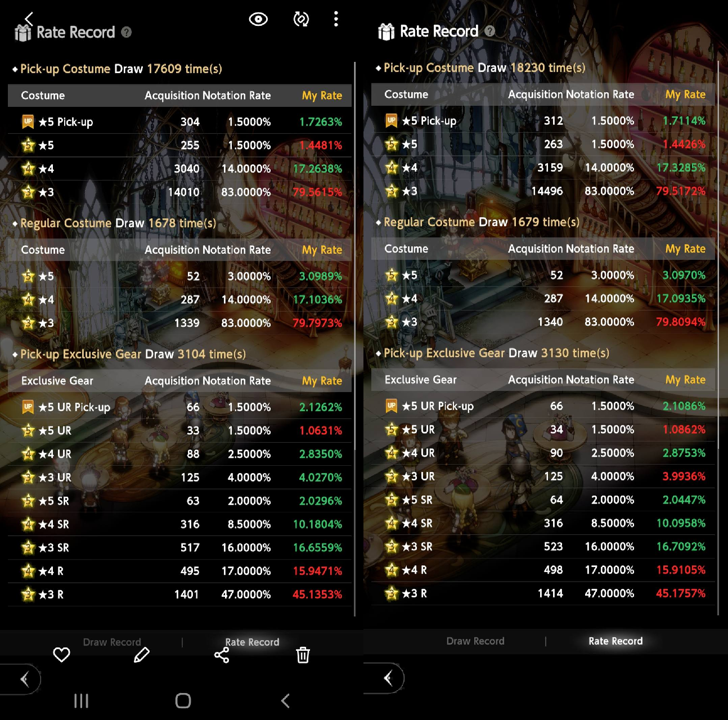This screenshot has height=720, width=728.
Task: Click the star icon on left ★4 R row
Action: coord(28,571)
